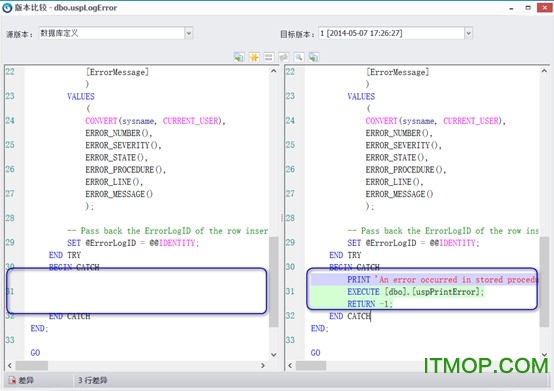Click the right pane horizontal scroll left arrow

(290, 366)
